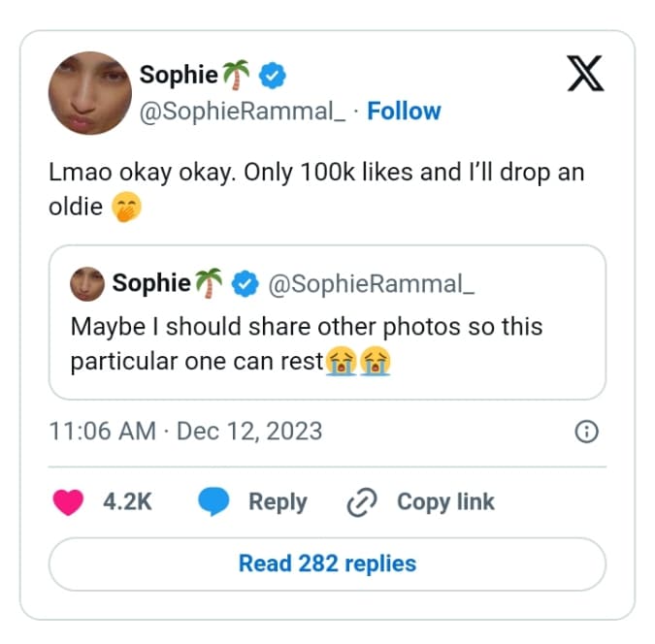Open the 11:06 AM · Dec 12, 2023 timestamp
The width and height of the screenshot is (655, 644).
(185, 431)
